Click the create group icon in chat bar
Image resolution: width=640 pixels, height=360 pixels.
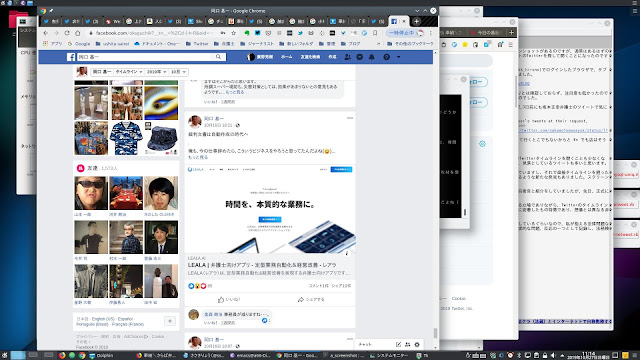click(x=407, y=344)
